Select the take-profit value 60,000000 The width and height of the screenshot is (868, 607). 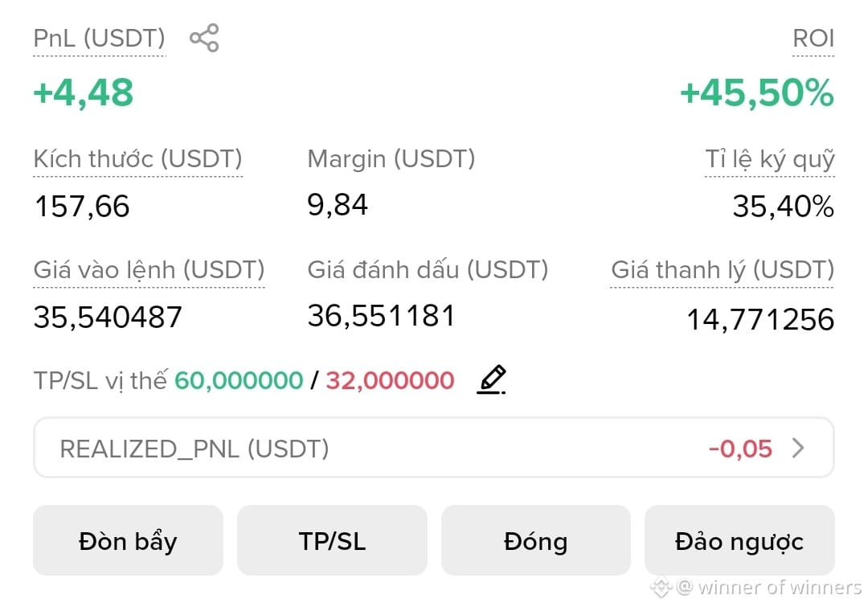pos(239,380)
